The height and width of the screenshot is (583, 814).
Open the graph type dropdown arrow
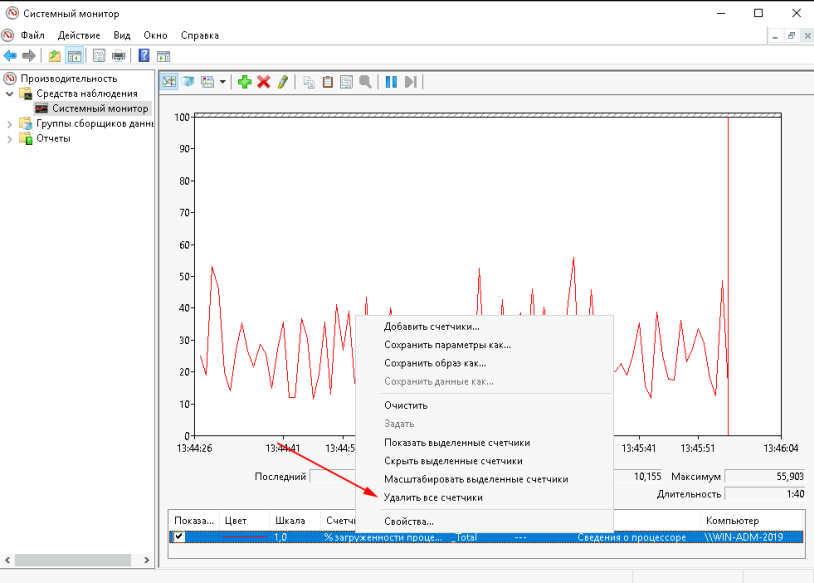[x=224, y=82]
